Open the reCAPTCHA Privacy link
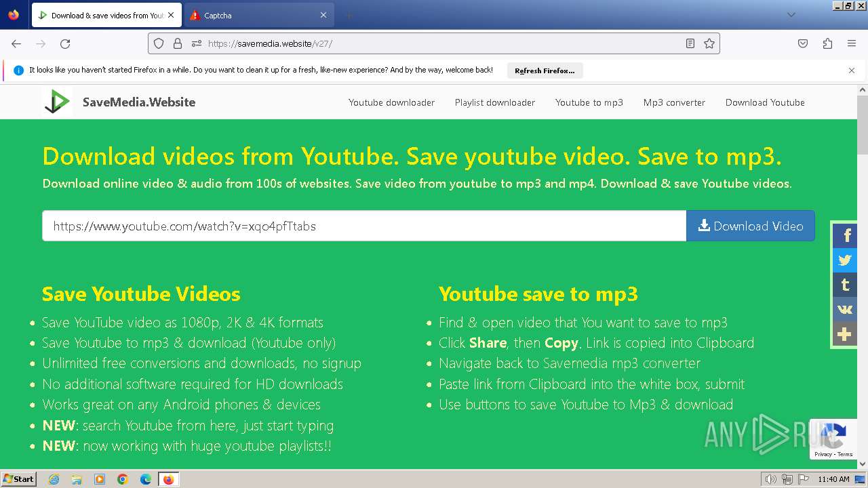 coord(823,455)
